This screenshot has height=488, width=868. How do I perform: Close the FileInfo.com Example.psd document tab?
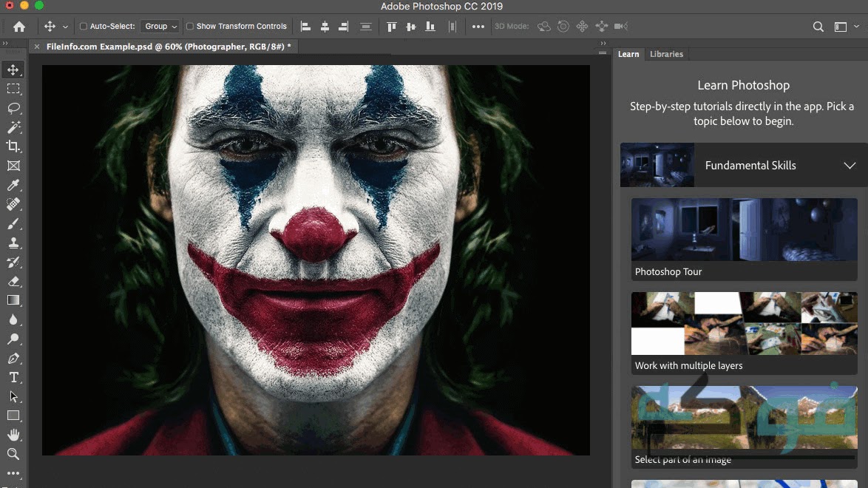pyautogui.click(x=37, y=47)
